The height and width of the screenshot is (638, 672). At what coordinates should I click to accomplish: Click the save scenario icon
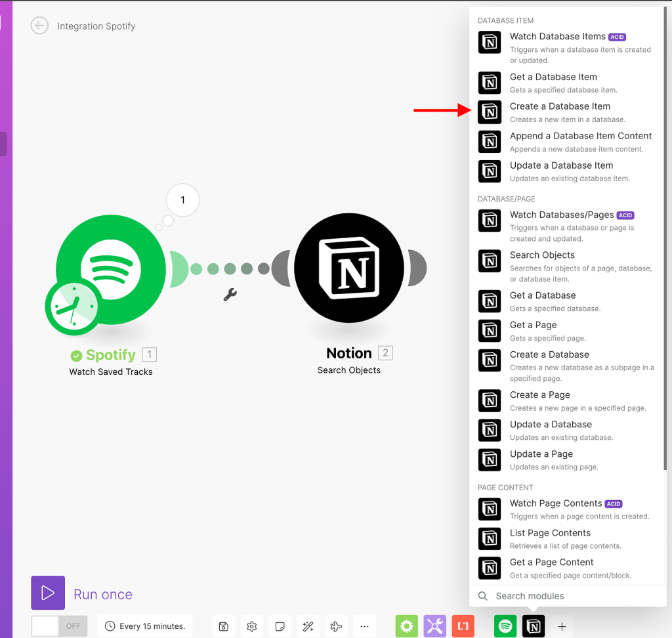223,626
